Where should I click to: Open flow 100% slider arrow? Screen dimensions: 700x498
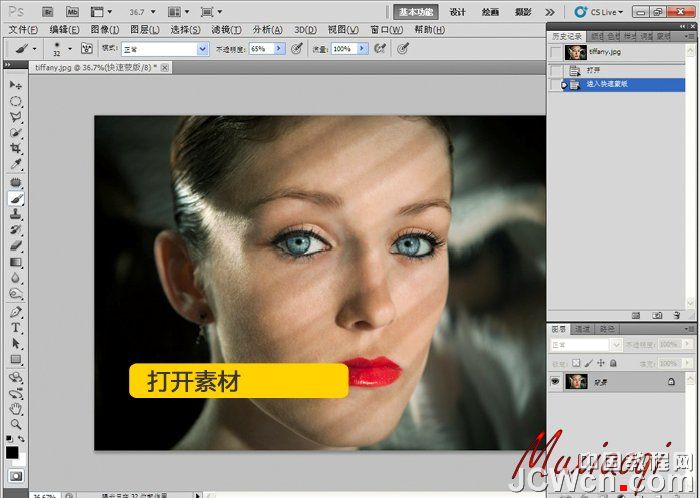pyautogui.click(x=362, y=48)
